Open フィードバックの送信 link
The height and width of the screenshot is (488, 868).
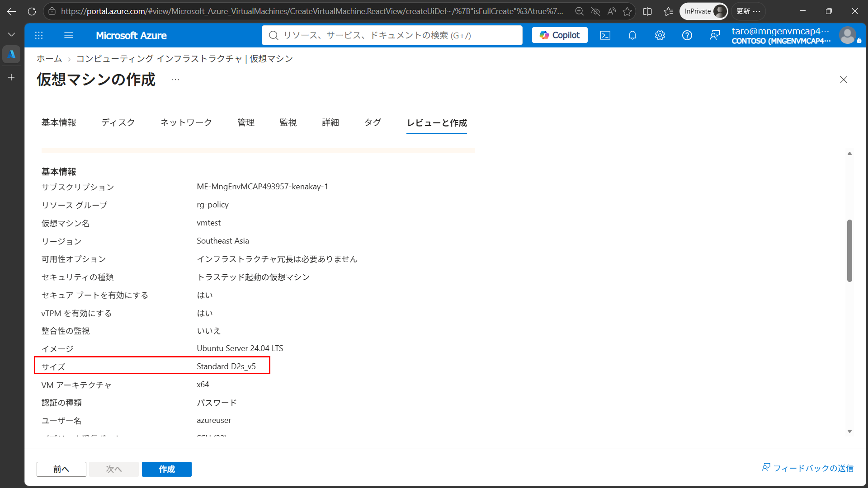pyautogui.click(x=808, y=468)
